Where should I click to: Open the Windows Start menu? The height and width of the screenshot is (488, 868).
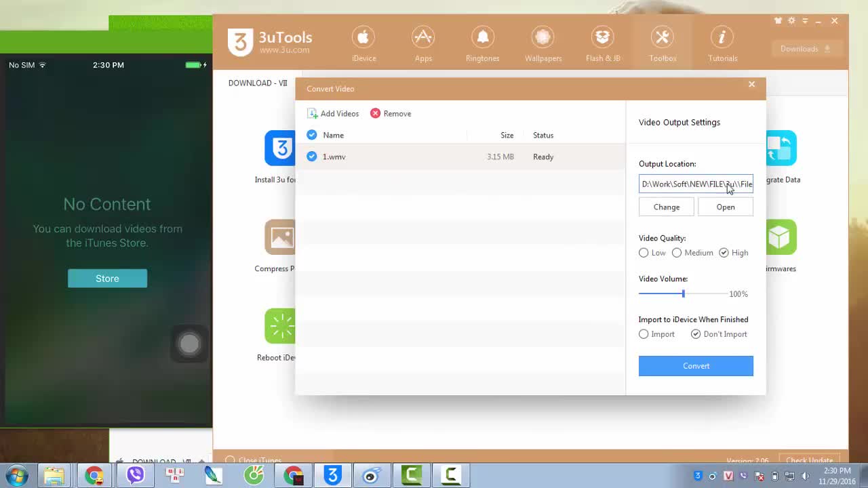click(16, 476)
